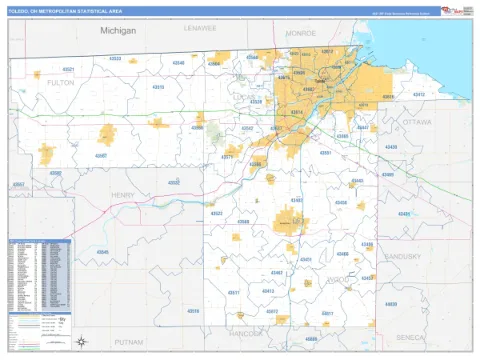Click ZIP code label 43545

point(103,252)
